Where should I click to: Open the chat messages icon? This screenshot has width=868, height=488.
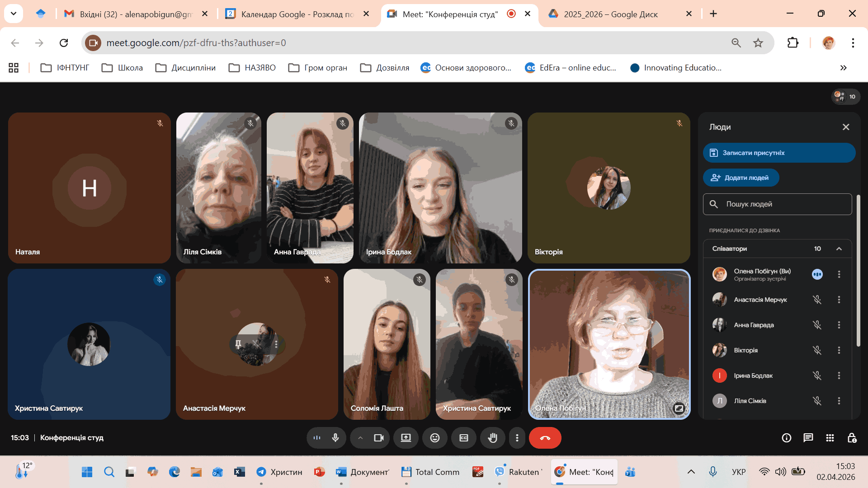(x=808, y=438)
